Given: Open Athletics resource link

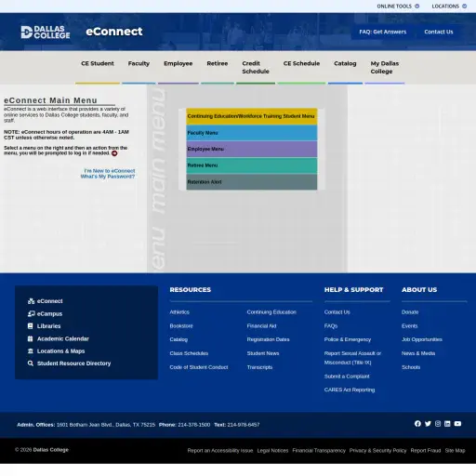Looking at the screenshot, I should tap(179, 312).
